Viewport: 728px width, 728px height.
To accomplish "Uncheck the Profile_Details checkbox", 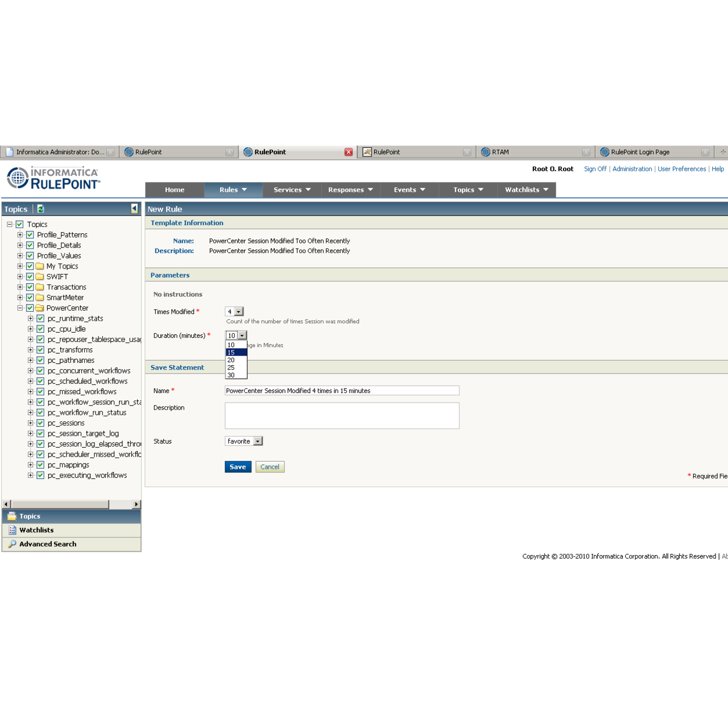I will [30, 245].
